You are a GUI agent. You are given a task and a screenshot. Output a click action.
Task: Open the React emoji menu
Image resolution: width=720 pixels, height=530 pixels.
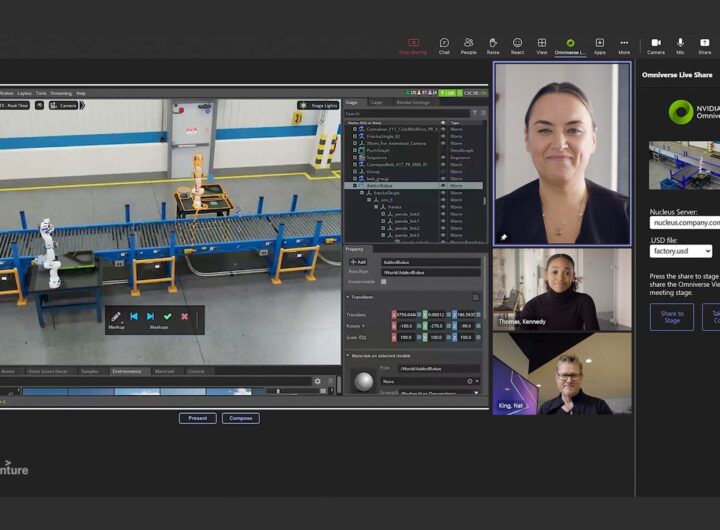pyautogui.click(x=518, y=46)
